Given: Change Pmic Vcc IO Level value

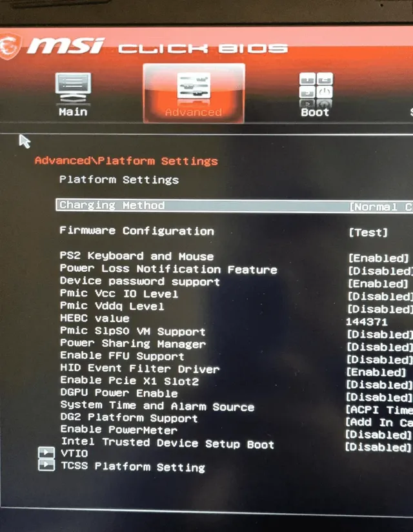Looking at the screenshot, I should pyautogui.click(x=380, y=296).
